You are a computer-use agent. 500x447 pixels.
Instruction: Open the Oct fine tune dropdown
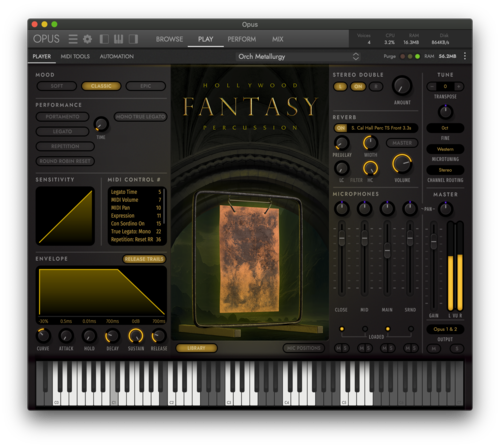[x=445, y=128]
